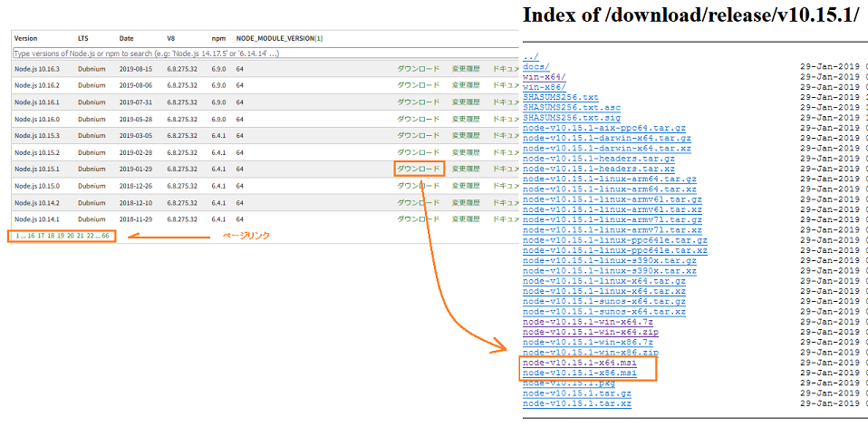Image resolution: width=868 pixels, height=427 pixels.
Task: Select the Node.js 10.15.1 version cell
Action: [x=36, y=169]
